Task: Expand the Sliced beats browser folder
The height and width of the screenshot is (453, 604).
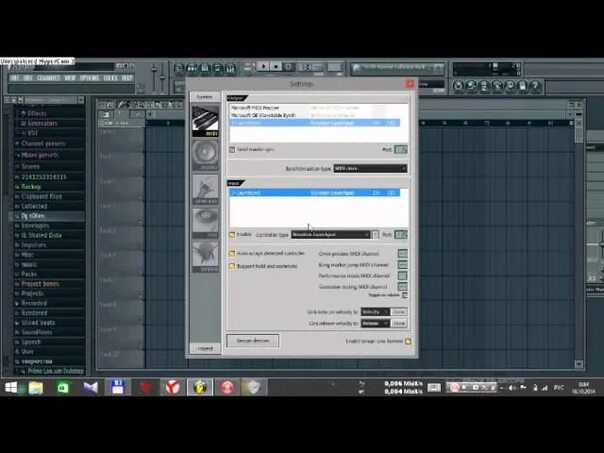Action: click(x=38, y=322)
